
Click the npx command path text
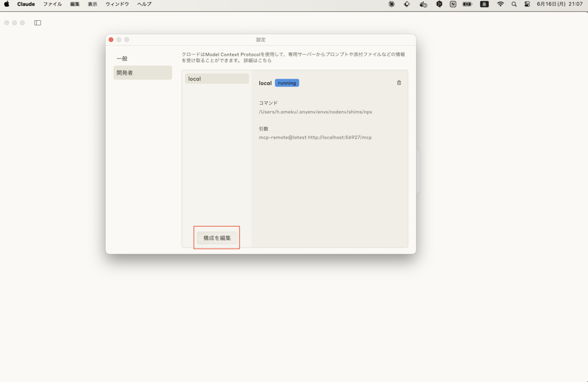coord(316,112)
